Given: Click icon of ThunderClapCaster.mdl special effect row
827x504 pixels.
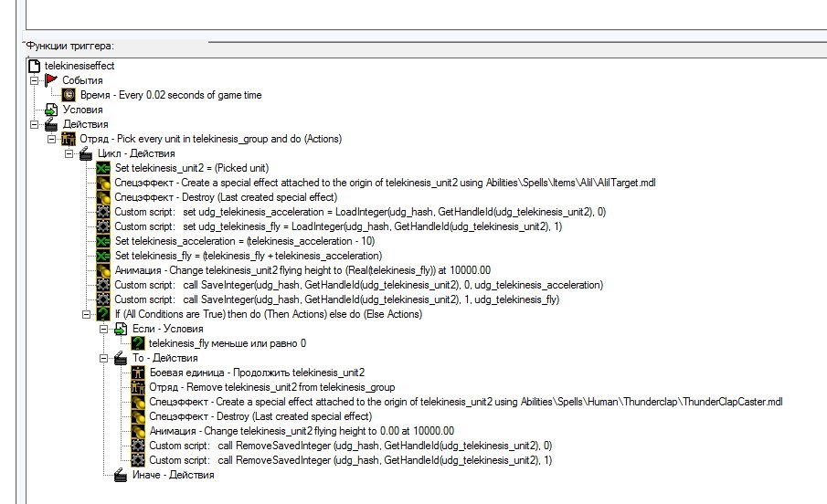Looking at the screenshot, I should coord(138,402).
